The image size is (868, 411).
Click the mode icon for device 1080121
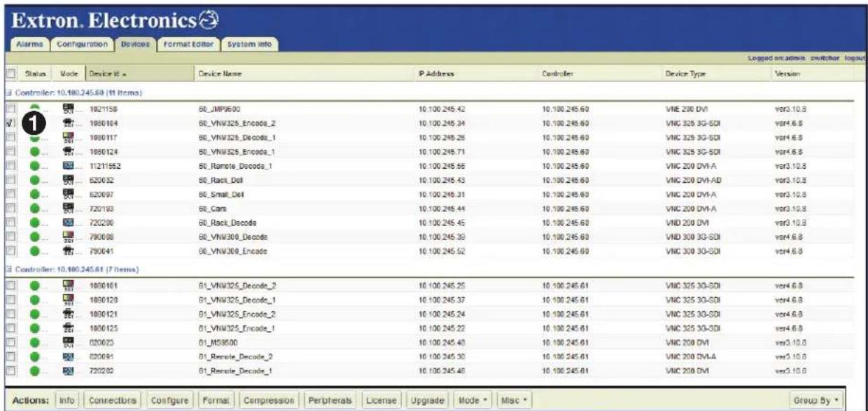pyautogui.click(x=68, y=314)
